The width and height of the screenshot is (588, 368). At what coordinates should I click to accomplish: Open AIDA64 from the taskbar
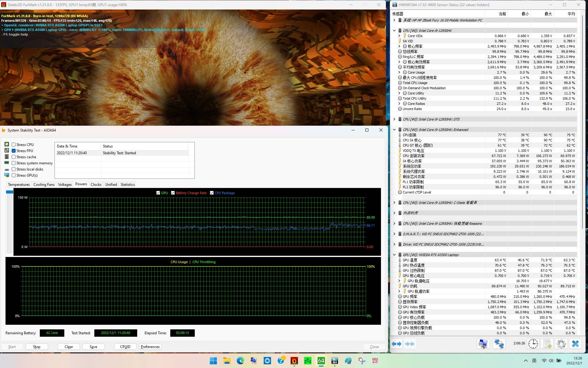[321, 361]
